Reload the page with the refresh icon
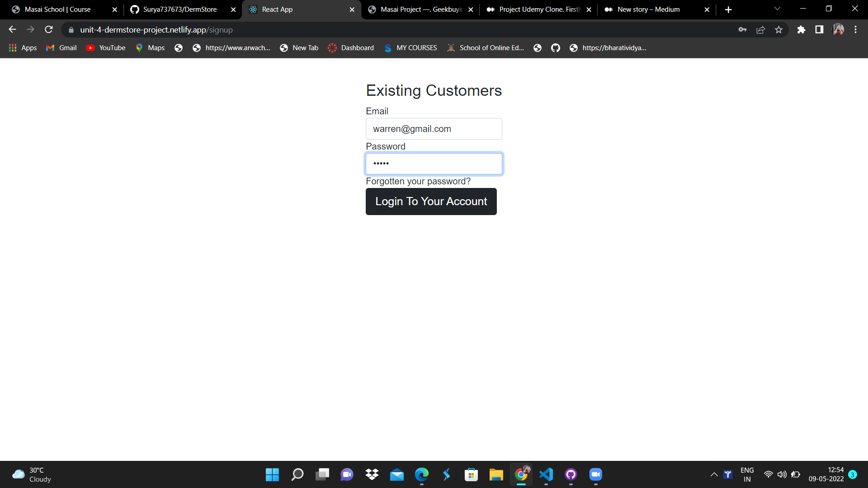Viewport: 868px width, 488px height. click(x=49, y=30)
